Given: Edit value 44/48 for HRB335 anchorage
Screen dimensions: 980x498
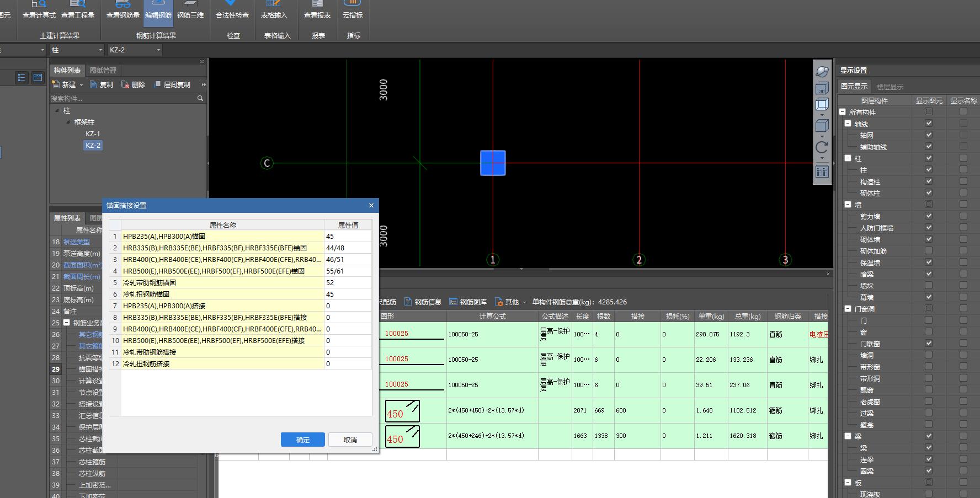Looking at the screenshot, I should click(348, 248).
